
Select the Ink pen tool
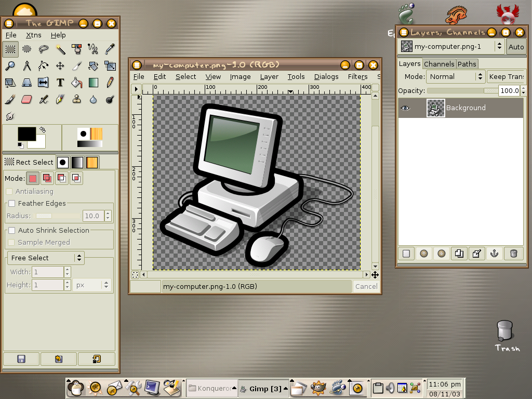60,99
